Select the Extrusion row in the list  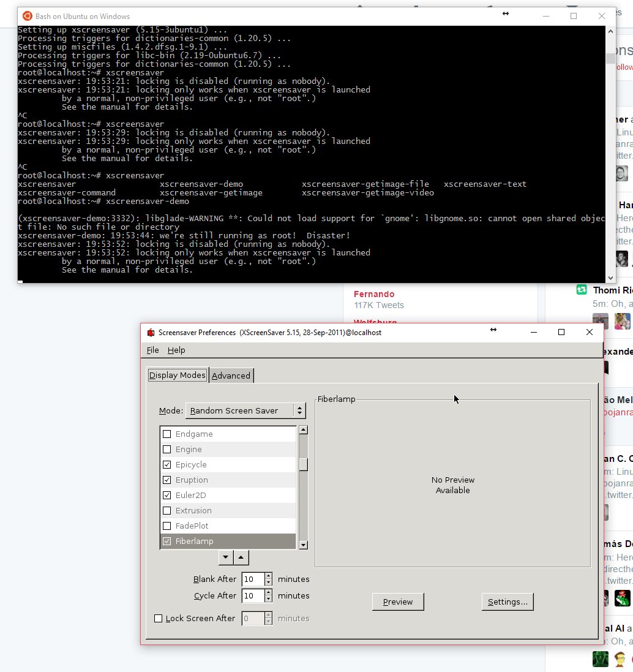pos(228,511)
